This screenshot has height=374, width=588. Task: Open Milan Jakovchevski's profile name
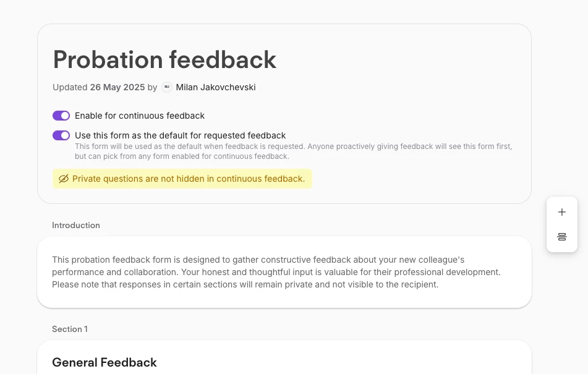pyautogui.click(x=216, y=87)
